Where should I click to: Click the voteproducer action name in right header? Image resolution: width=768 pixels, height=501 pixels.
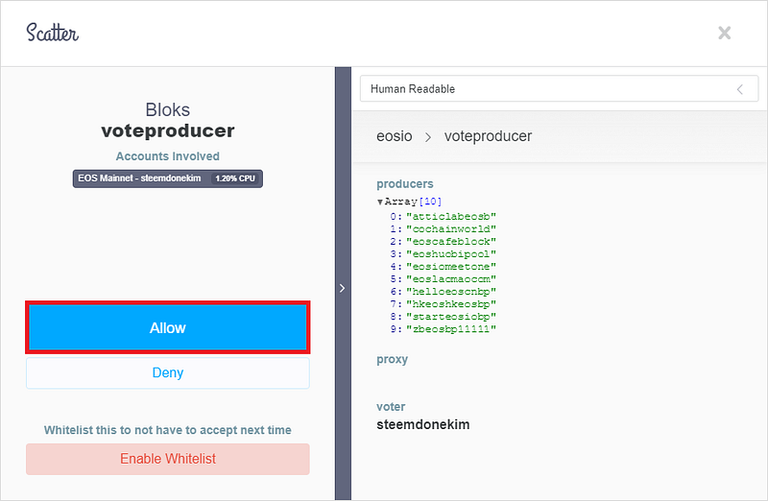click(488, 136)
